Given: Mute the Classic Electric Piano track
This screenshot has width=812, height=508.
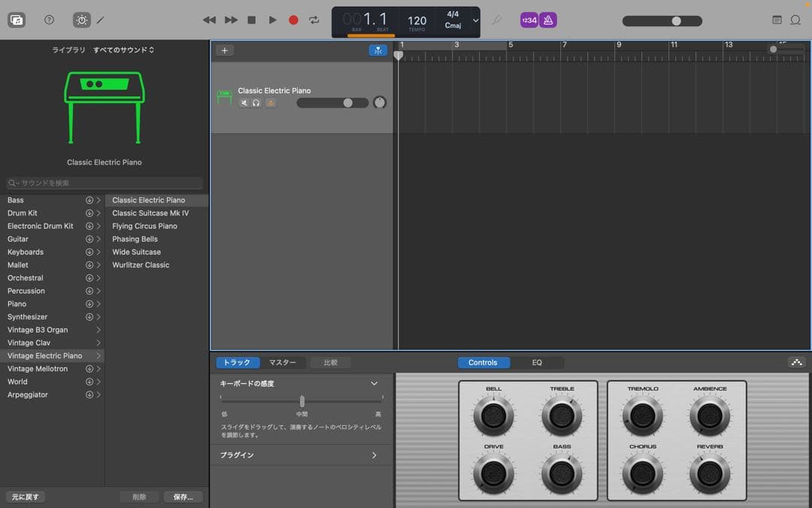Looking at the screenshot, I should (x=244, y=103).
